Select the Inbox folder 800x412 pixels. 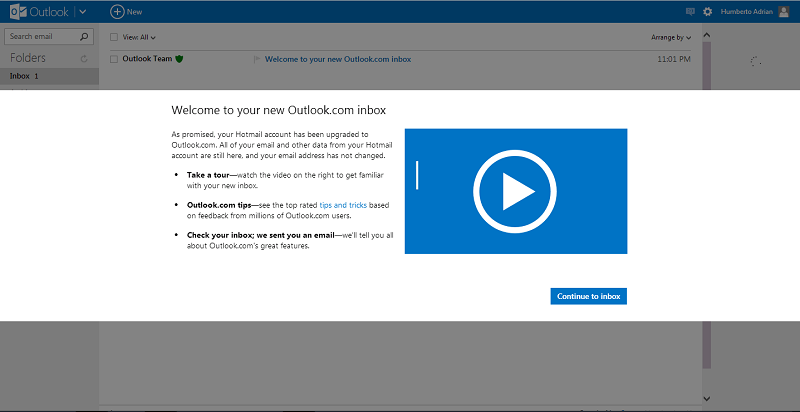pyautogui.click(x=49, y=76)
